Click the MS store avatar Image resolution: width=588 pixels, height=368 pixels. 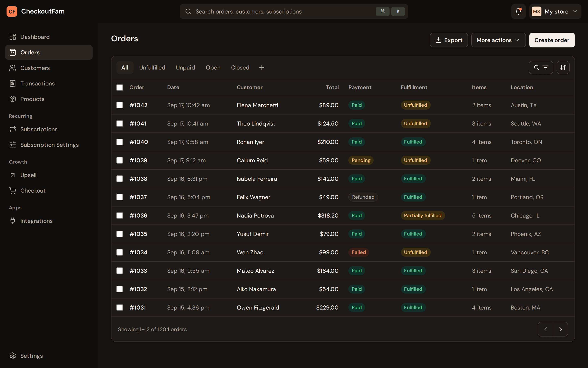536,11
